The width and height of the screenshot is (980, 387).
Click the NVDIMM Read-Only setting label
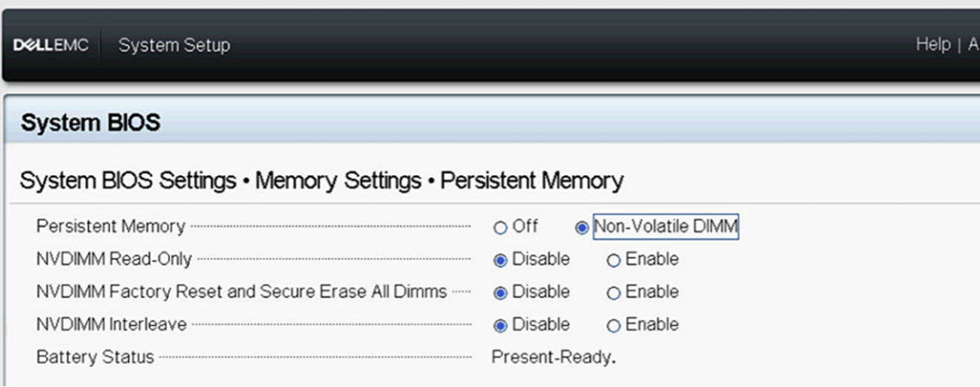pyautogui.click(x=114, y=260)
